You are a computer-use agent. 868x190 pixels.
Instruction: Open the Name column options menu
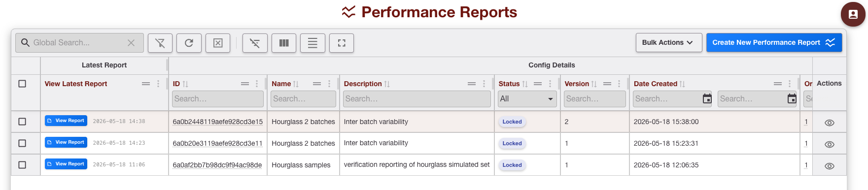[329, 84]
